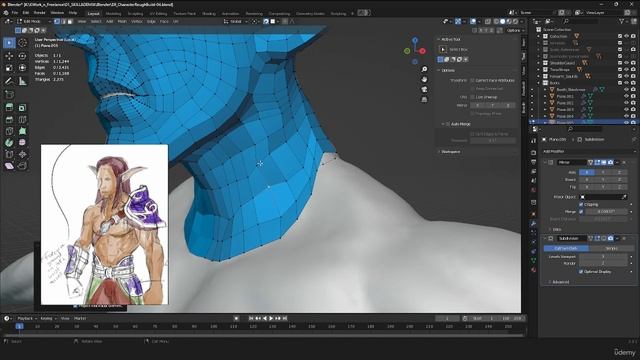Select the Scale tool
The image size is (640, 360).
pyautogui.click(x=9, y=68)
